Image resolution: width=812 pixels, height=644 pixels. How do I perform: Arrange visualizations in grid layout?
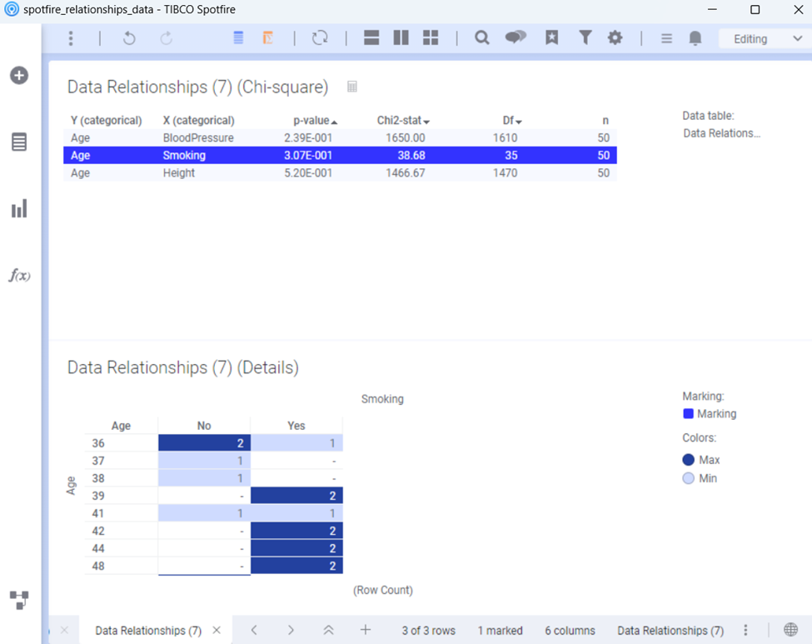click(x=431, y=37)
